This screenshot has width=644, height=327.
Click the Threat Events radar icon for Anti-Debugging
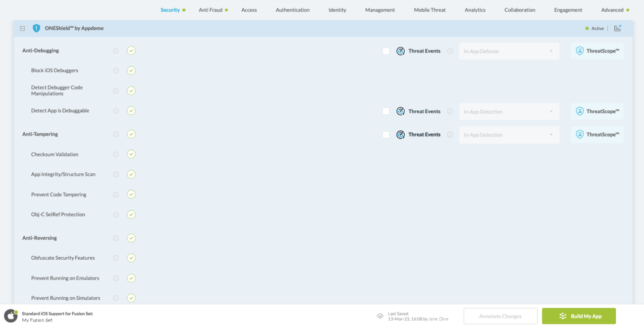click(x=400, y=51)
